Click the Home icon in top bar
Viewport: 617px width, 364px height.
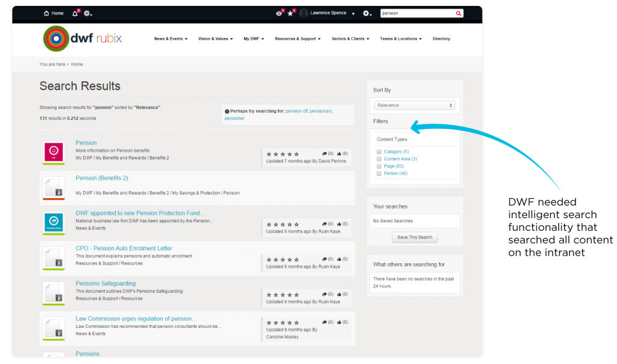point(46,13)
